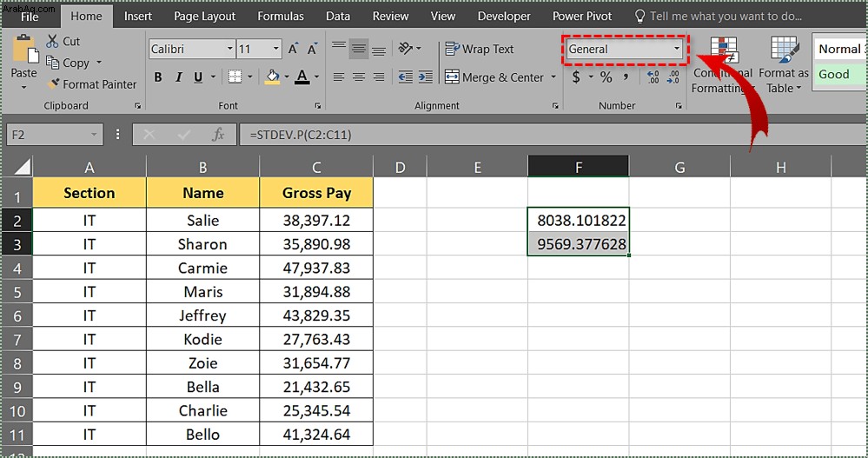Toggle Underline formatting
This screenshot has height=458, width=868.
198,77
